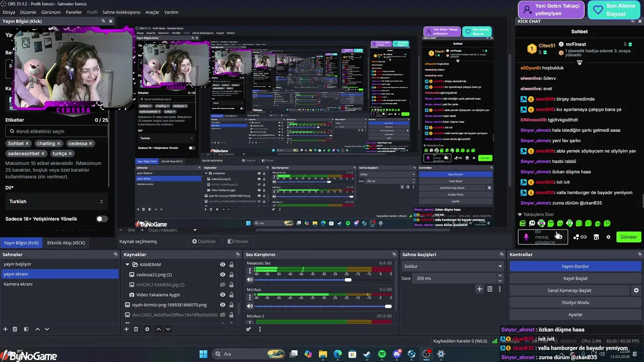Screen dimensions: 644x362
Task: Toggle Sadece 18+ Yetişkinlere Yönelik switch
Action: click(x=102, y=219)
